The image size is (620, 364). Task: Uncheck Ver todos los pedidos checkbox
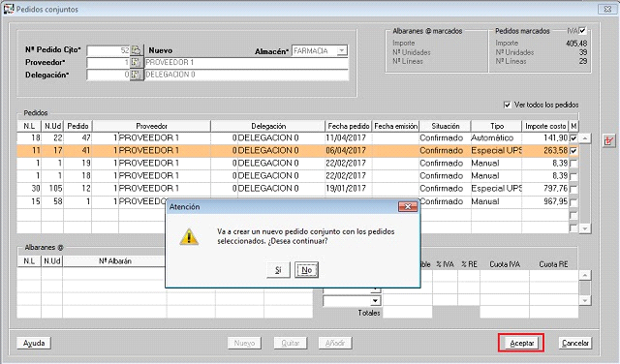click(x=508, y=105)
